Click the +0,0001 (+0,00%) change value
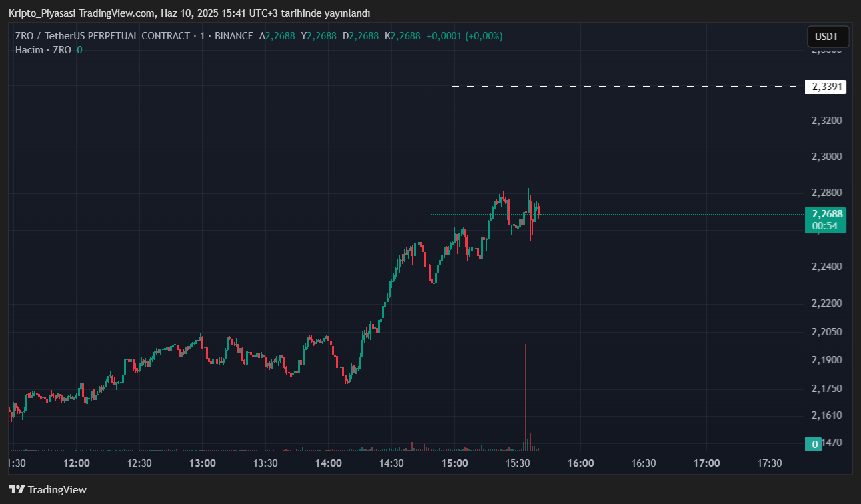The height and width of the screenshot is (504, 861). click(x=464, y=36)
